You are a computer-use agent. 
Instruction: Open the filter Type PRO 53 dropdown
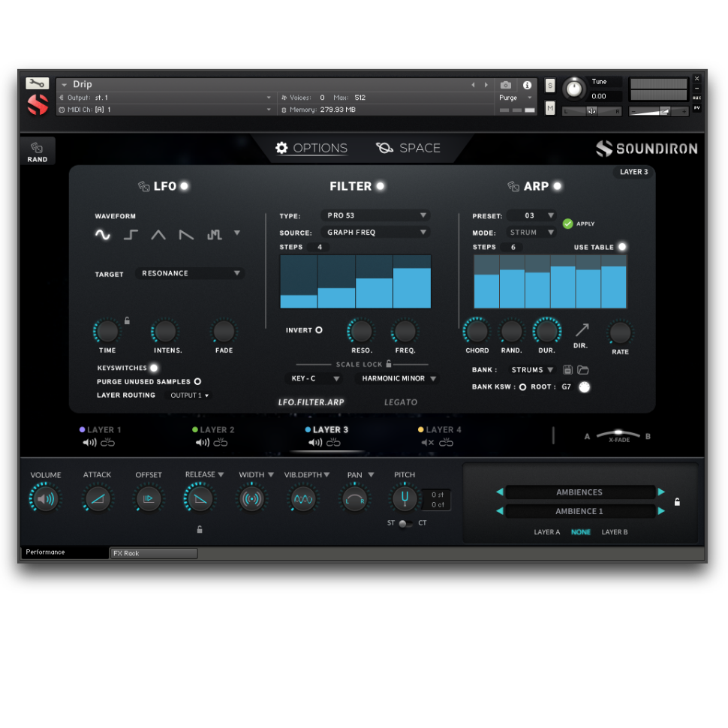[x=375, y=215]
